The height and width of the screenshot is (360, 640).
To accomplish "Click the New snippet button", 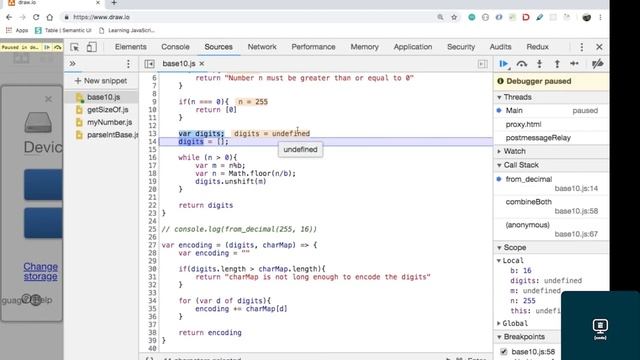I will (101, 81).
